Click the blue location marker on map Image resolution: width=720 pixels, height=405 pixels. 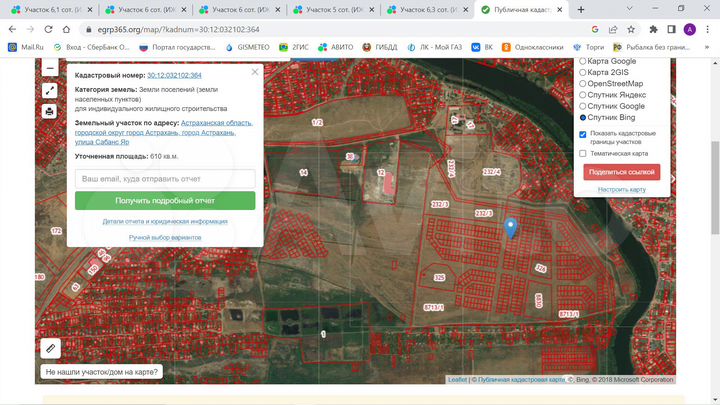(x=510, y=228)
